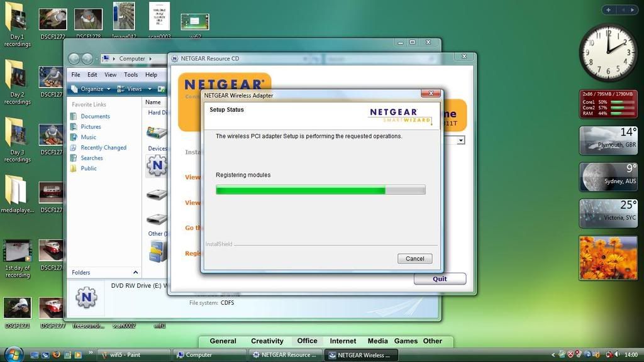Open Recently Changed in Favorite Links
The height and width of the screenshot is (362, 644).
tap(103, 147)
